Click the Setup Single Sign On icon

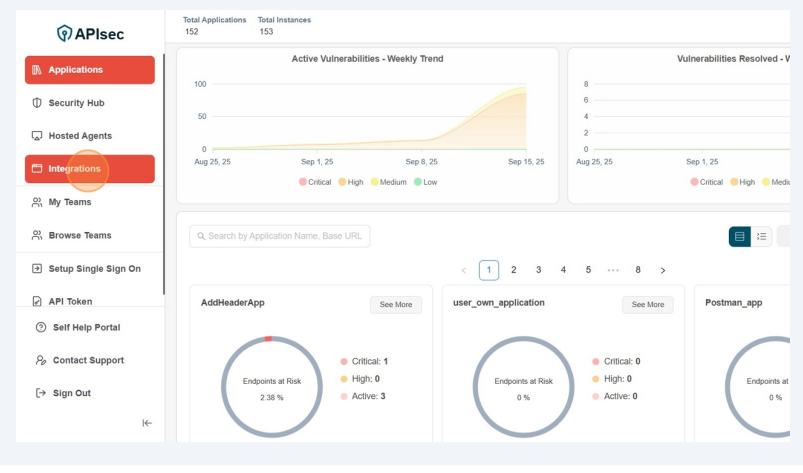37,269
